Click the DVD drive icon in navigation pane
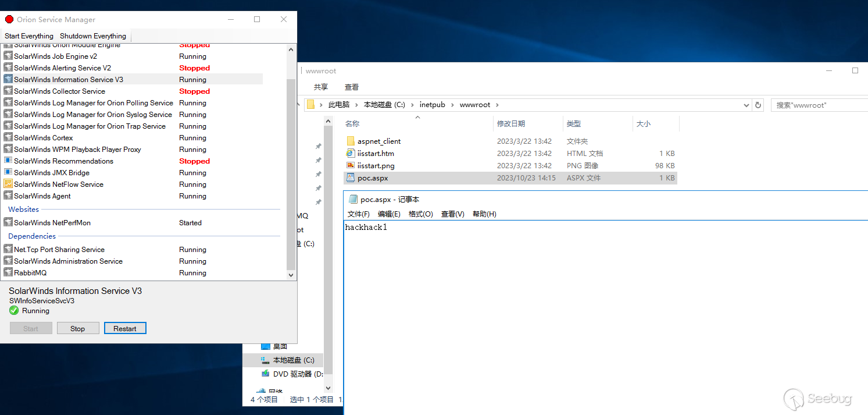This screenshot has height=415, width=868. pos(266,374)
